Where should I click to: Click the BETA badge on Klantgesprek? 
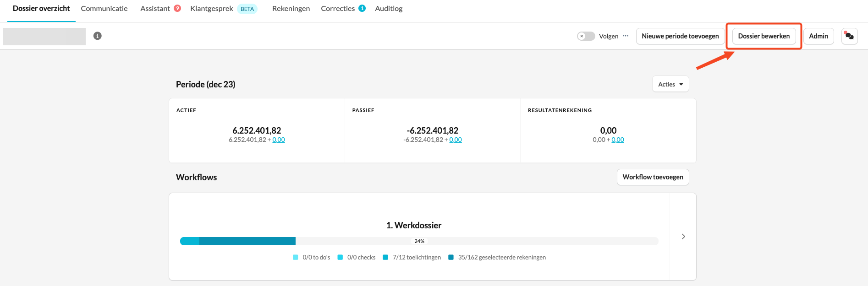pos(247,9)
